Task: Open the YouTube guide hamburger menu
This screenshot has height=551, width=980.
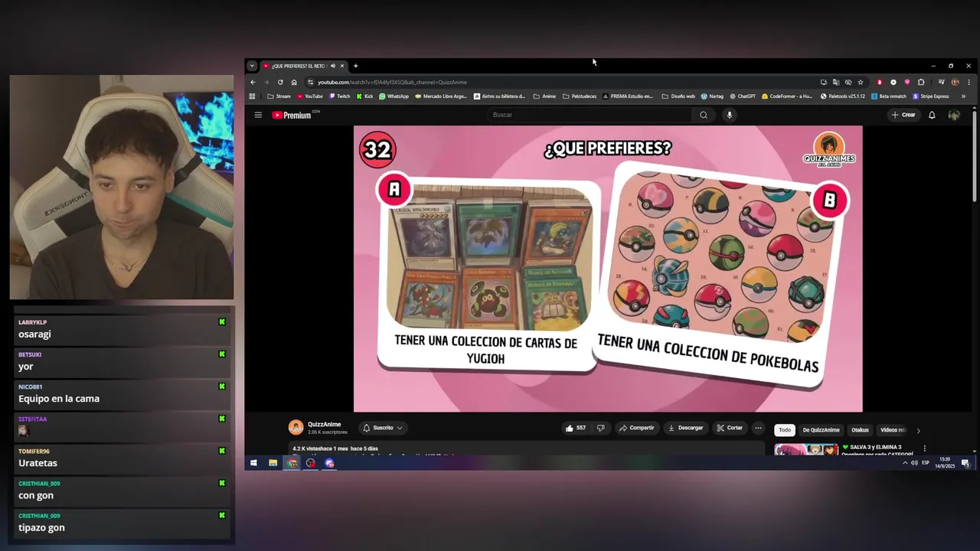Action: point(258,115)
